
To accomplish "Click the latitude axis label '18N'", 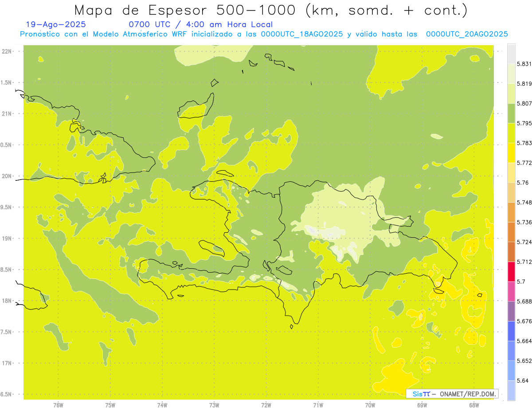I will (x=7, y=301).
